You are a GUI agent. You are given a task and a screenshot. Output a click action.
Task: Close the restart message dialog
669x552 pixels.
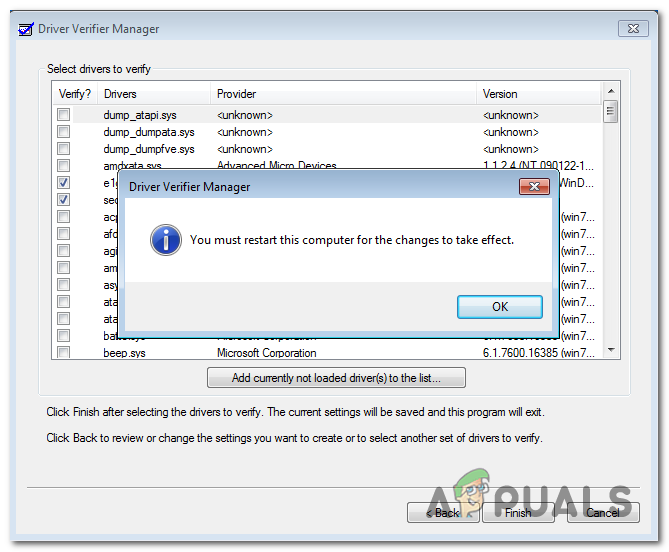[534, 186]
